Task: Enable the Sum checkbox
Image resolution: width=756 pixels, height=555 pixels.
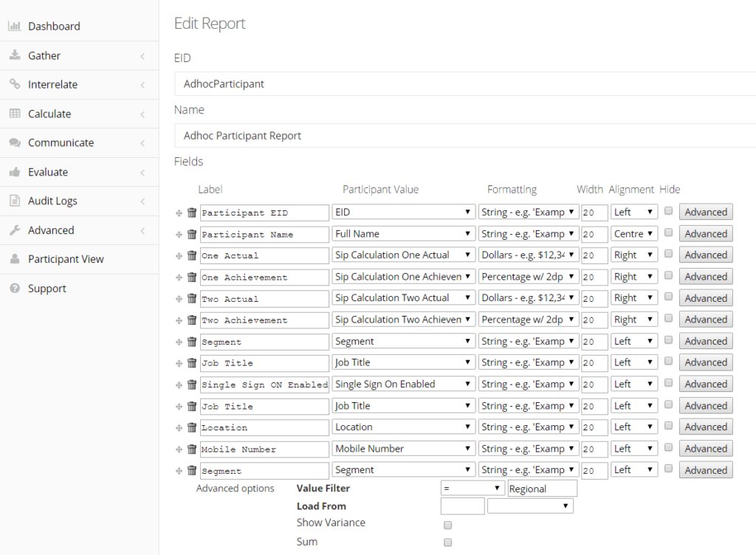Action: coord(448,542)
